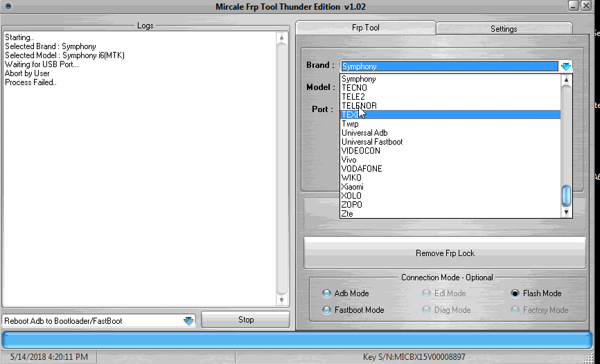Click the date and time in status bar
The height and width of the screenshot is (364, 600).
(x=48, y=357)
